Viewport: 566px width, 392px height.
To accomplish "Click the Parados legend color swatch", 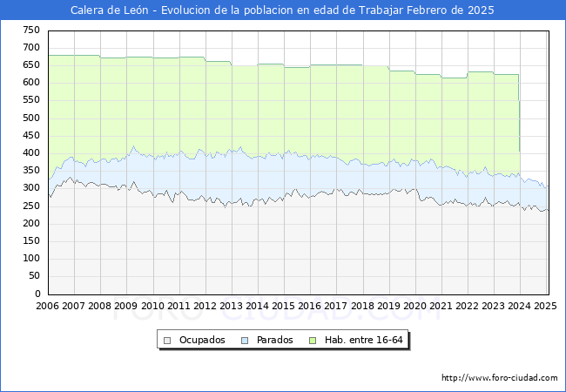I will [245, 341].
